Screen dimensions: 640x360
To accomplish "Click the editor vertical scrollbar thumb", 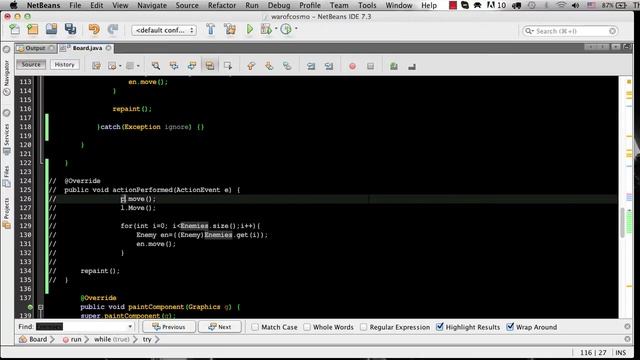I will pos(622,222).
